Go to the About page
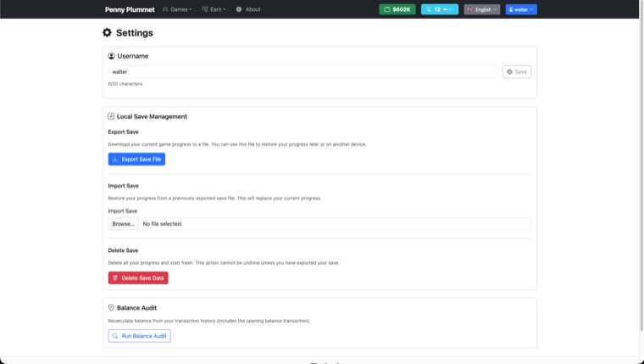The width and height of the screenshot is (644, 364). point(253,9)
